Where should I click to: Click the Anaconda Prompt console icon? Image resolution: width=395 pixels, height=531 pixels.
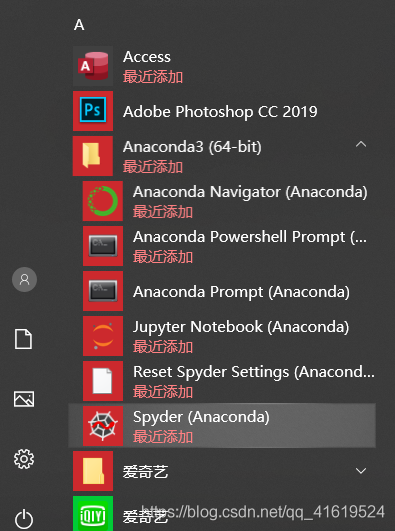pyautogui.click(x=103, y=291)
